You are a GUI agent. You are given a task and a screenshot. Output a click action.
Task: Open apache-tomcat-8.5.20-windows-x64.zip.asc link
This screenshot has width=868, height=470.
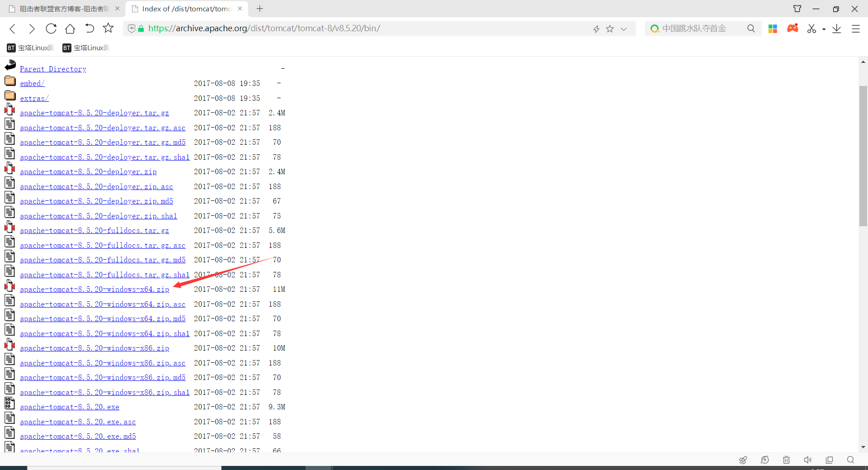click(103, 304)
